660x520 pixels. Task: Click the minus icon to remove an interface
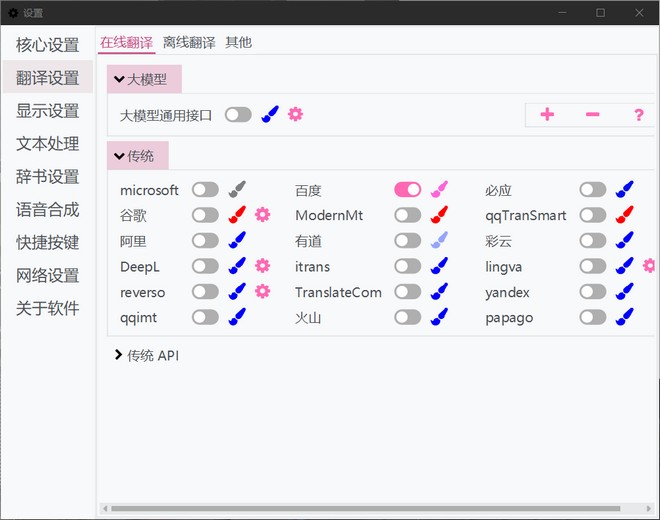coord(592,114)
